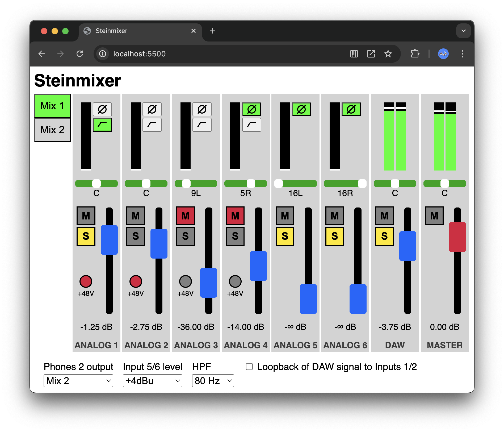Turn off +48V phantom power on ANALOG 1

[x=86, y=281]
